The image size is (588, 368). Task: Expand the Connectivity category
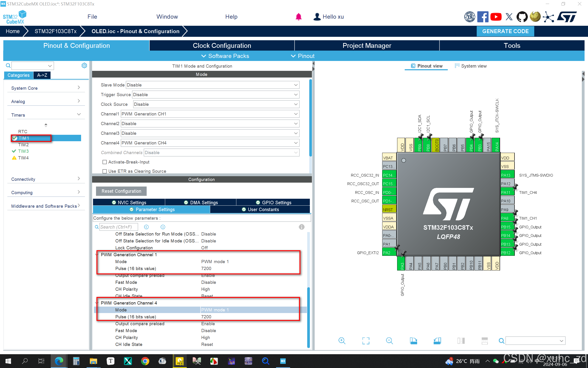pyautogui.click(x=46, y=179)
